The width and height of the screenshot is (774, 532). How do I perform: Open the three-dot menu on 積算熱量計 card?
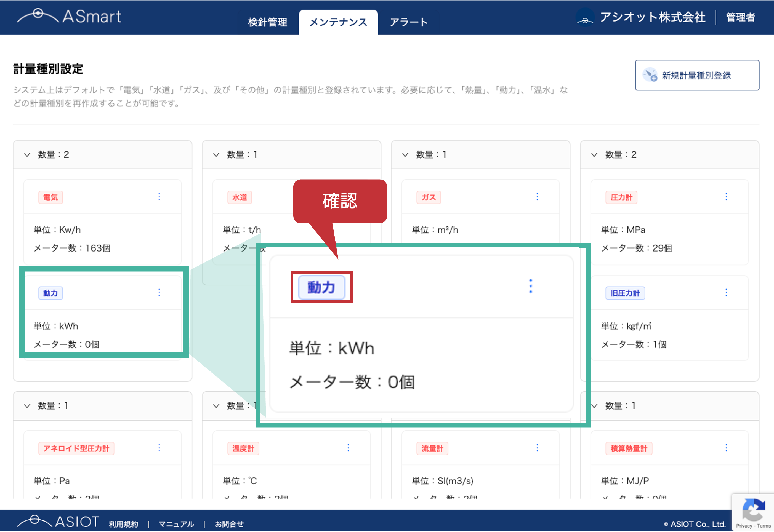[726, 448]
